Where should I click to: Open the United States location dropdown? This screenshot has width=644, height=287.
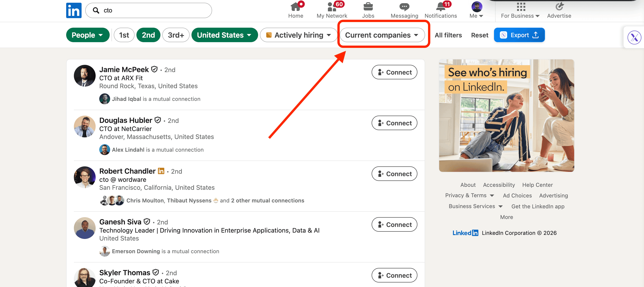pos(224,35)
